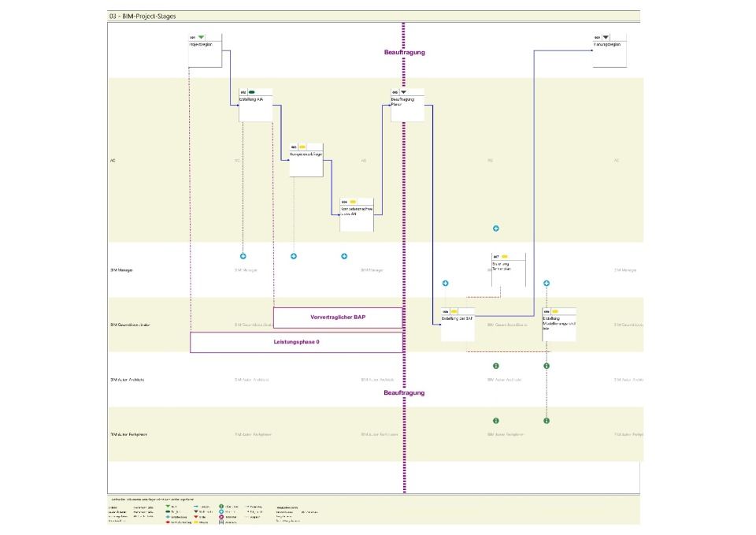This screenshot has width=756, height=535.
Task: Click plus icon above box 008
Action: [547, 283]
